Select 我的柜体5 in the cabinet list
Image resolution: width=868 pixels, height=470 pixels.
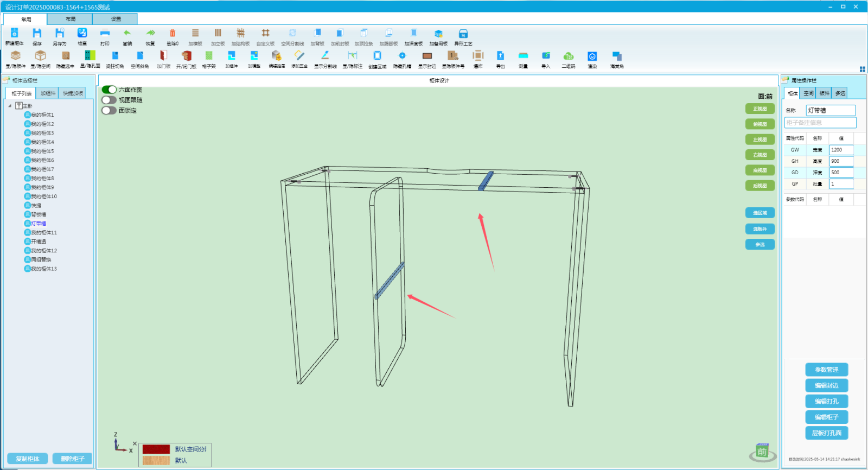click(42, 151)
